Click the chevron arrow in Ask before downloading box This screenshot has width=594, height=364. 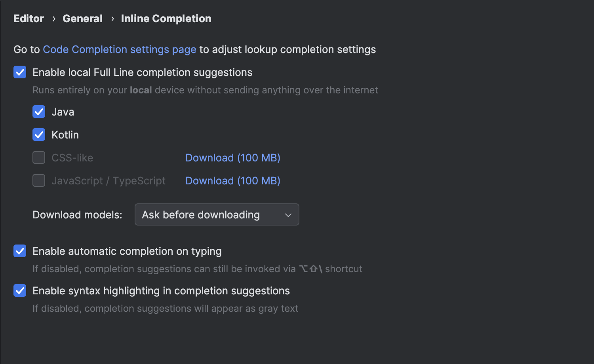tap(288, 215)
